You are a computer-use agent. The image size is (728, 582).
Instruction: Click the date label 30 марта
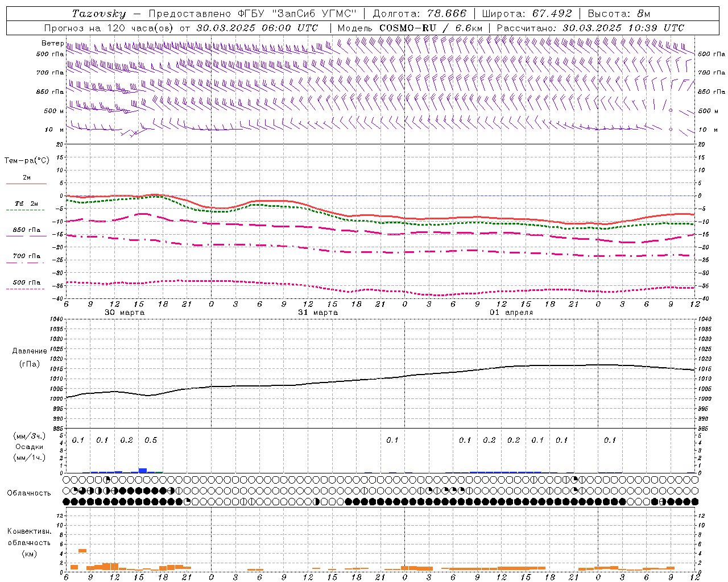coord(125,313)
